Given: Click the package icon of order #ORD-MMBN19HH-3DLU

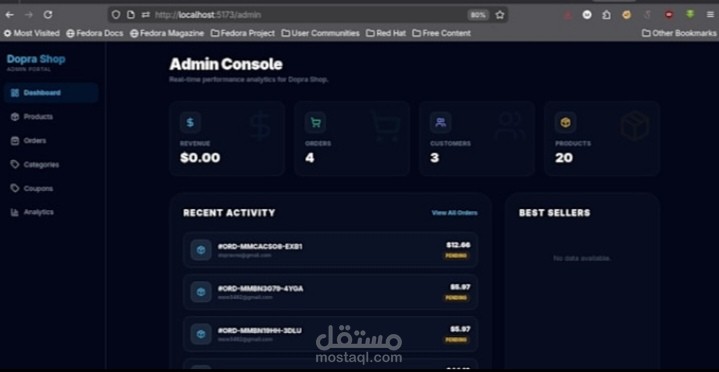Looking at the screenshot, I should pyautogui.click(x=201, y=334).
